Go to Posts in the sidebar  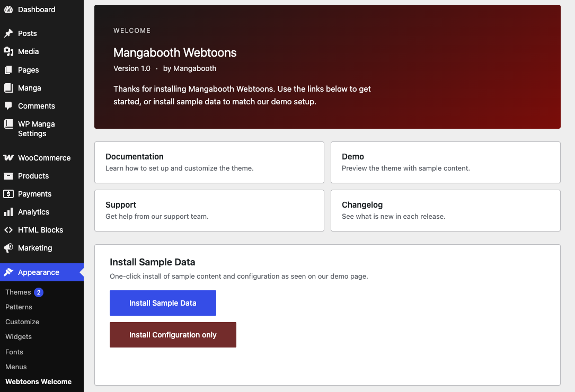coord(28,33)
